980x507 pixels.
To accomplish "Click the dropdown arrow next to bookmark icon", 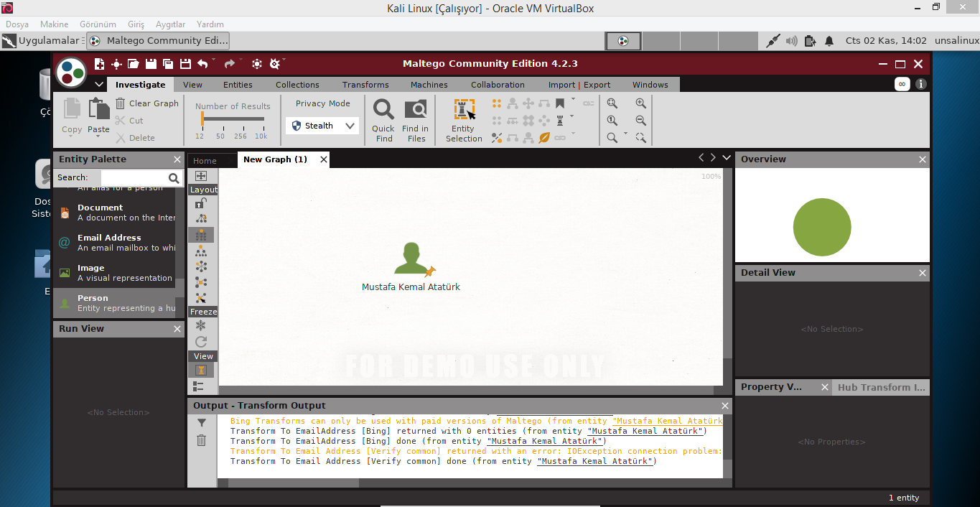I will point(572,100).
